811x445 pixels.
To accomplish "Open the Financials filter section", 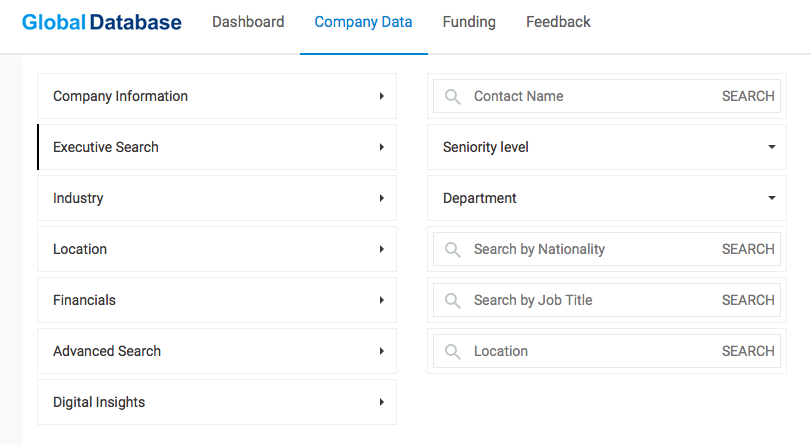I will click(x=84, y=301).
